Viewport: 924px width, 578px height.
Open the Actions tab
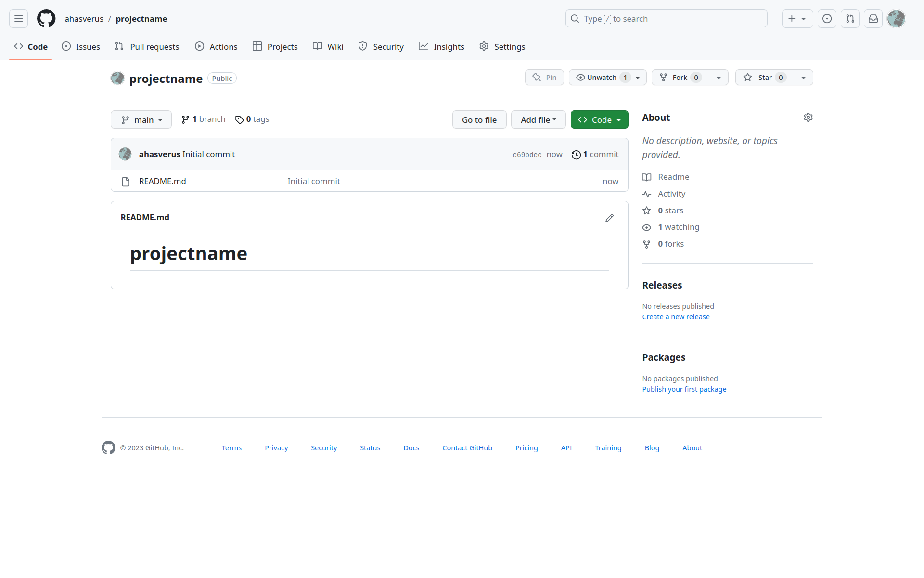[x=216, y=47]
